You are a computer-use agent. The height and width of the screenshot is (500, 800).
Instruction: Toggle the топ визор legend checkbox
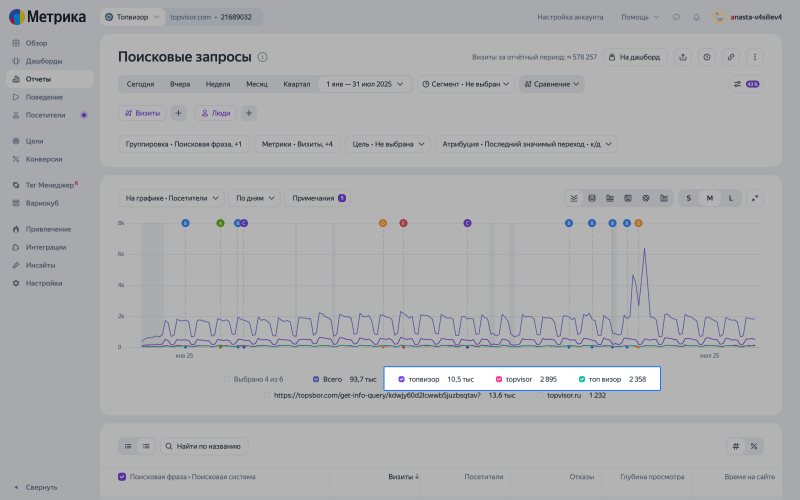coord(582,379)
